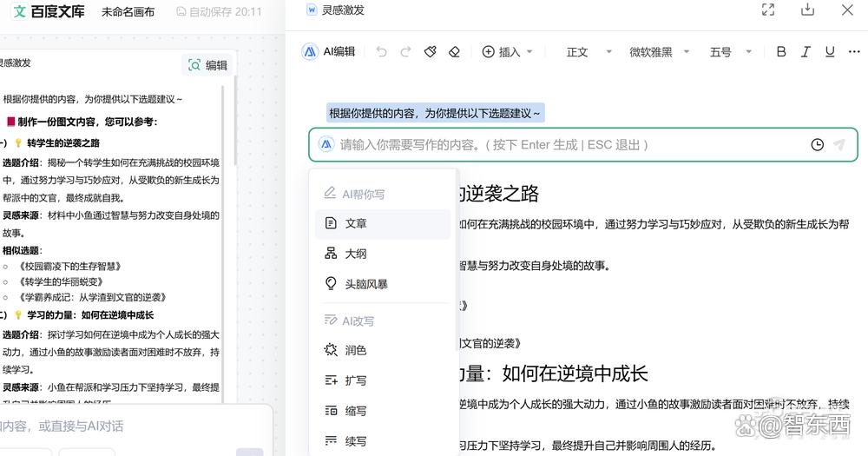Viewport: 868px width, 456px height.
Task: Click the 《校园霸凌下的生存智慧》 list item
Action: tap(69, 267)
